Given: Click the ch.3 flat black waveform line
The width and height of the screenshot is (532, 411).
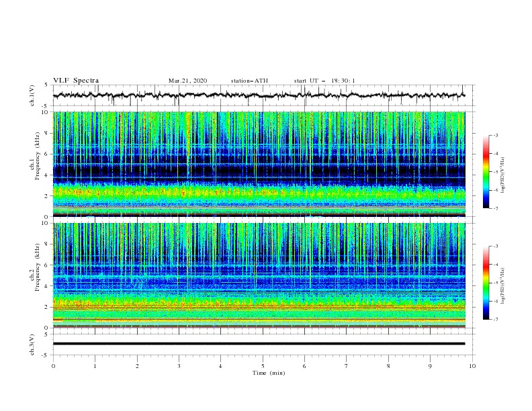Looking at the screenshot, I should [259, 344].
